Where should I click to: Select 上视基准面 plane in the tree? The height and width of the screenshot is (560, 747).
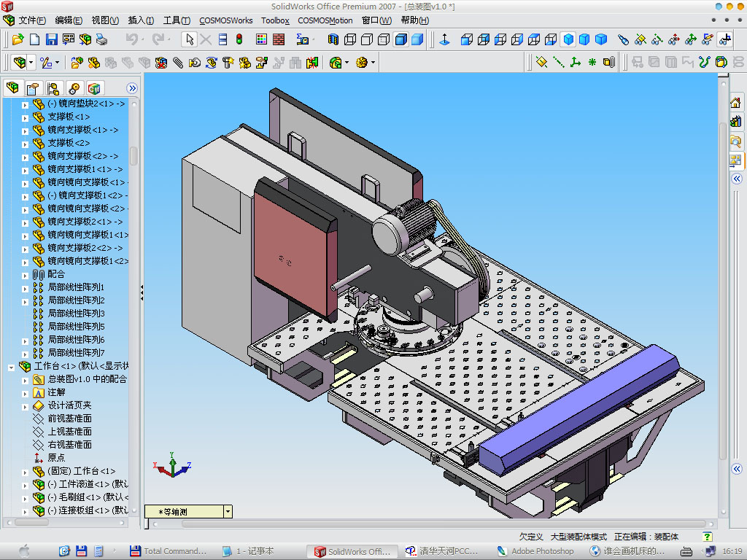(x=69, y=432)
